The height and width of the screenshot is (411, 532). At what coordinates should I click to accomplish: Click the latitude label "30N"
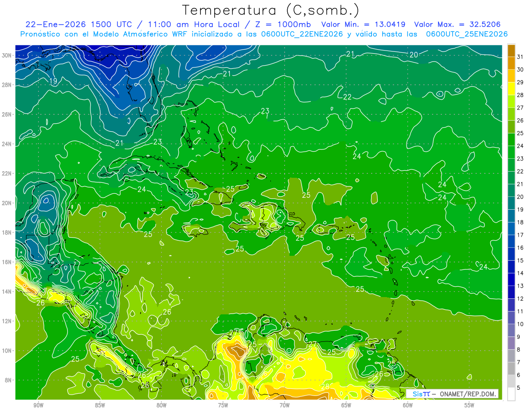[7, 55]
